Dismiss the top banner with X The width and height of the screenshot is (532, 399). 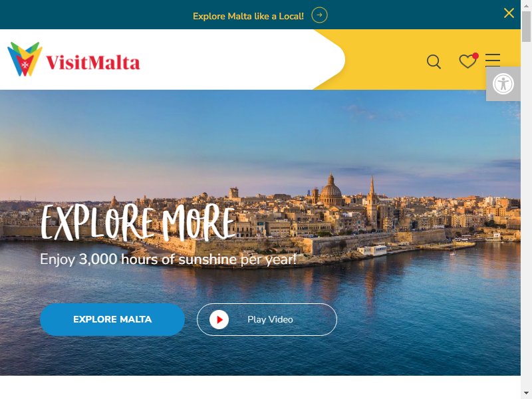(x=509, y=13)
